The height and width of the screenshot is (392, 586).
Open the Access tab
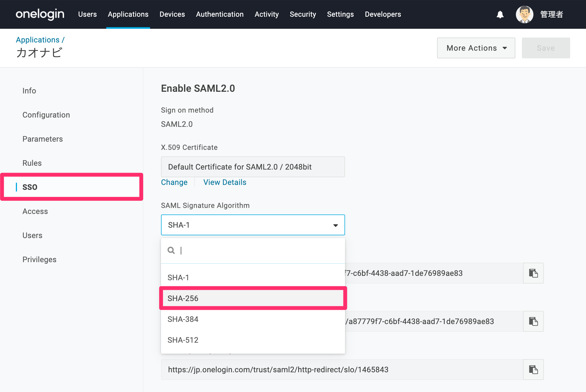coord(35,211)
